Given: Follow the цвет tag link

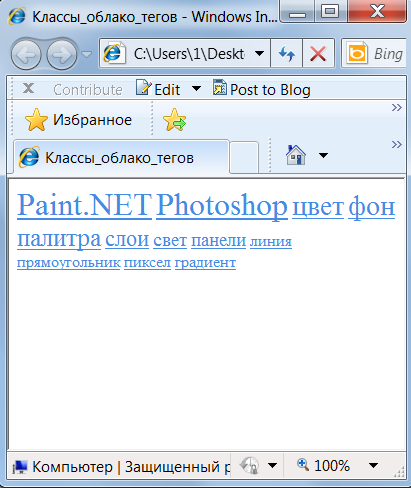Looking at the screenshot, I should [x=318, y=207].
